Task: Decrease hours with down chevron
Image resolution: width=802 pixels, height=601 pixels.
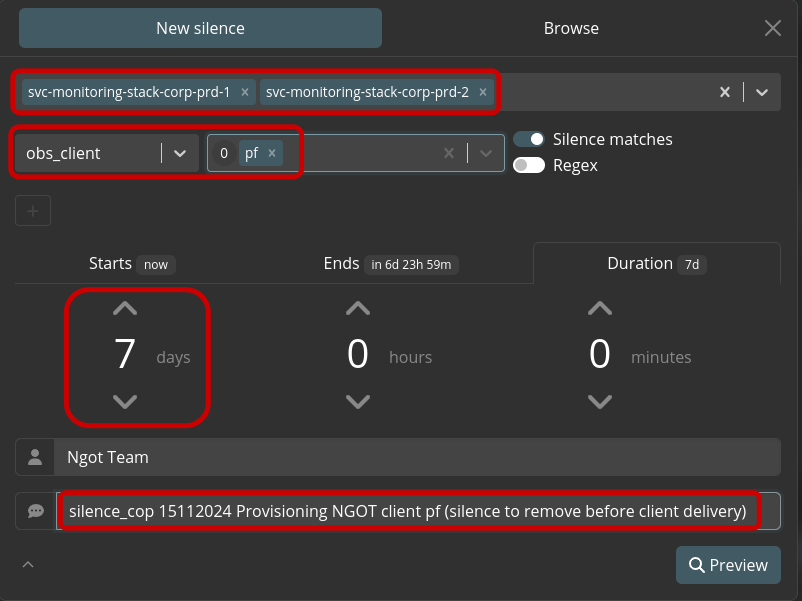Action: pos(358,402)
